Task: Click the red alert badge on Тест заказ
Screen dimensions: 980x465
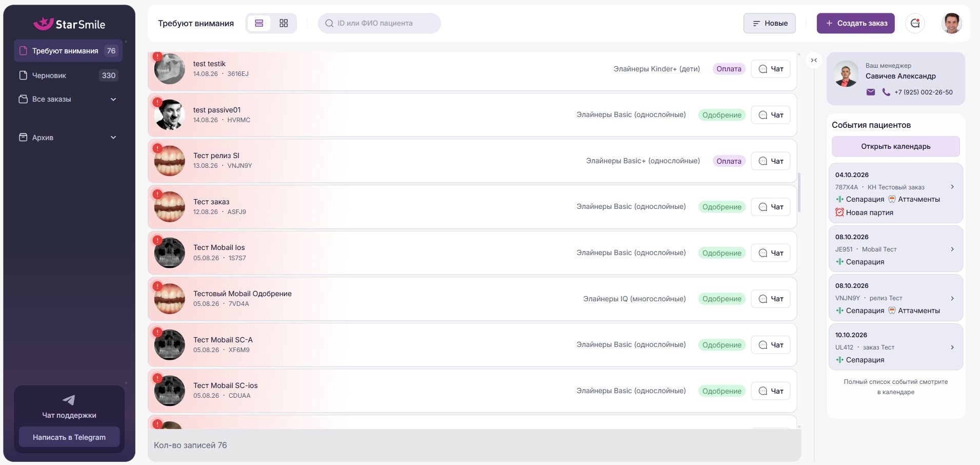Action: tap(157, 195)
